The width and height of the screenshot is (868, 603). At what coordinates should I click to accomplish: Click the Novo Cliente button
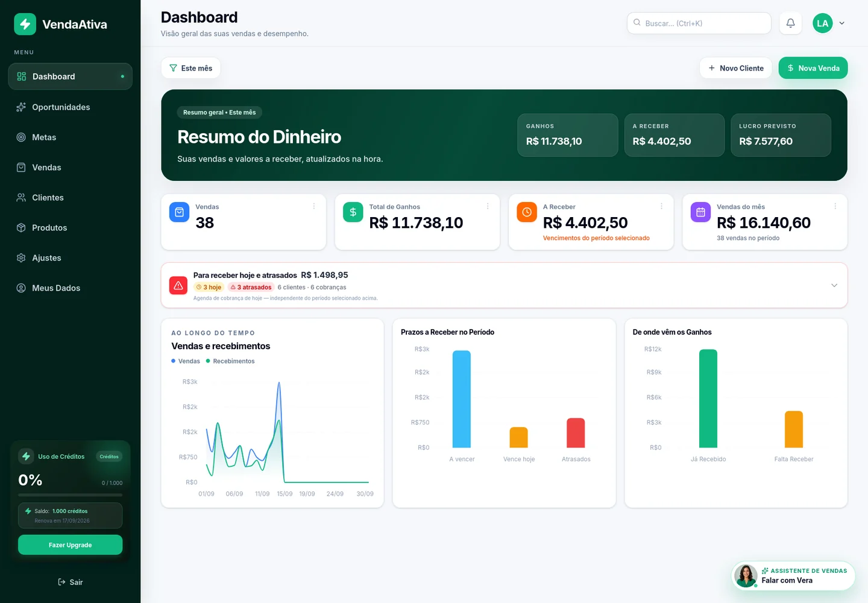click(736, 68)
